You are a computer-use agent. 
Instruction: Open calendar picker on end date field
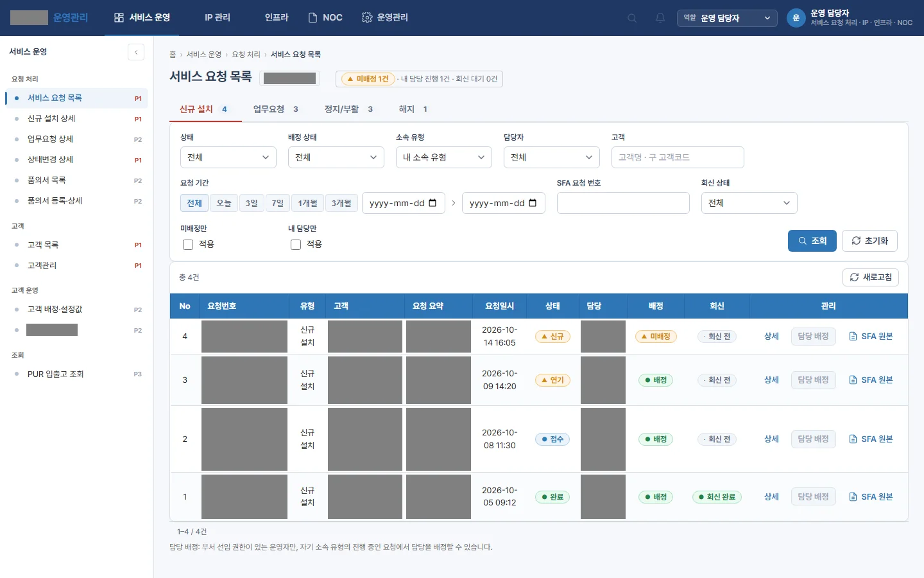[533, 203]
